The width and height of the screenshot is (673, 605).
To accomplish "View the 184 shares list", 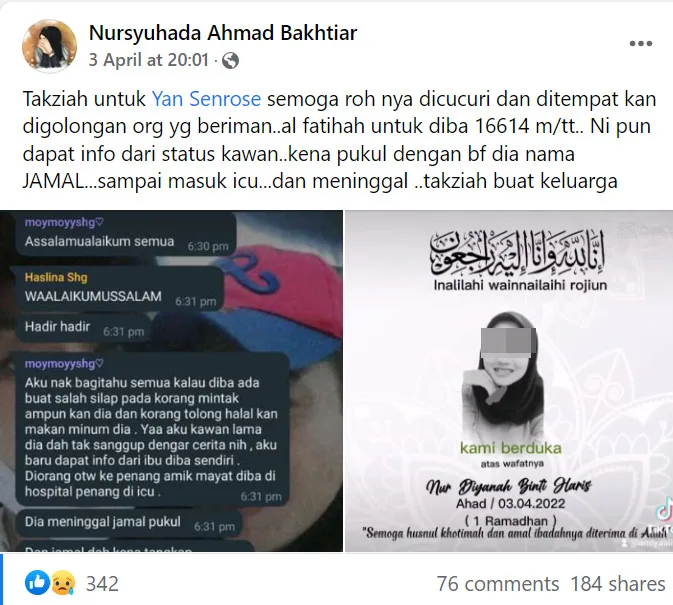I will click(618, 584).
